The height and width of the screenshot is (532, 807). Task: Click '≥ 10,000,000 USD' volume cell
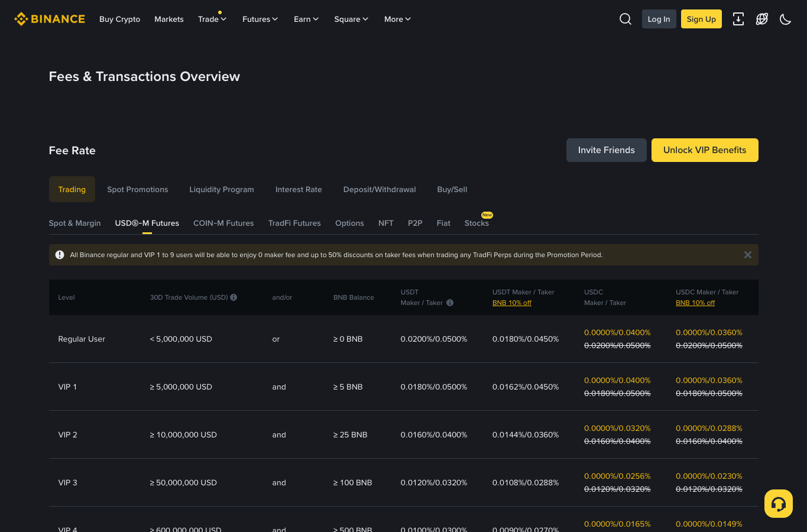[183, 434]
